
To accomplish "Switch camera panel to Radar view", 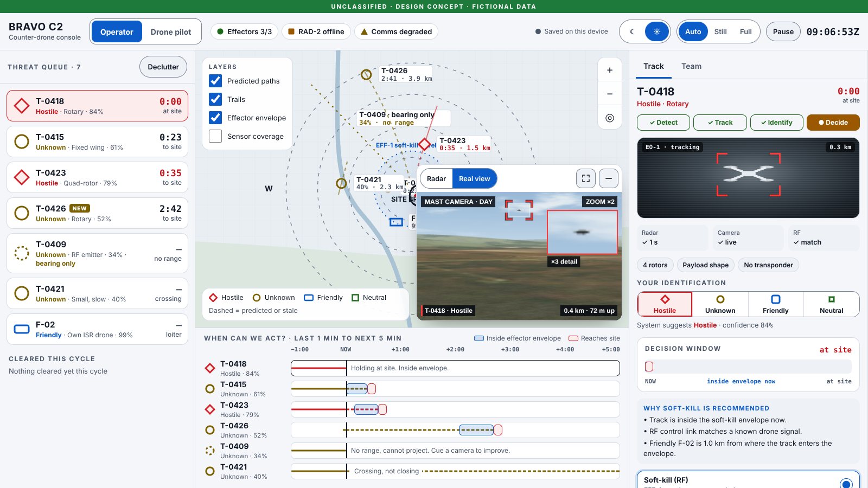I will [x=436, y=178].
